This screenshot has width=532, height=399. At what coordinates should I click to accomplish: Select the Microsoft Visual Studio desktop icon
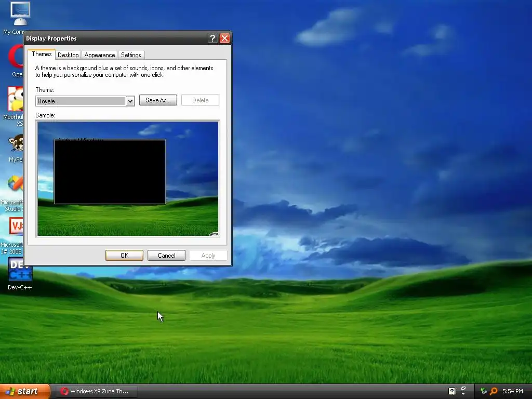click(x=13, y=194)
